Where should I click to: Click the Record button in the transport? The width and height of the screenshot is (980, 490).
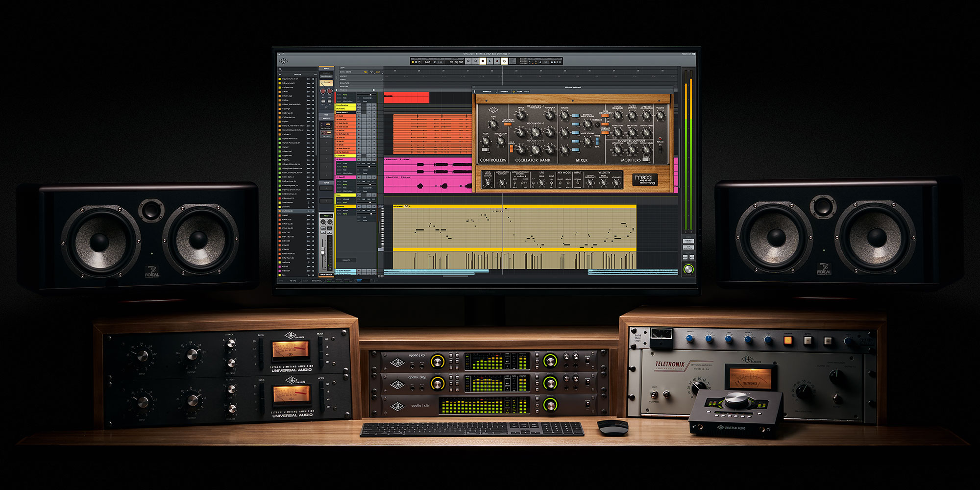(497, 61)
